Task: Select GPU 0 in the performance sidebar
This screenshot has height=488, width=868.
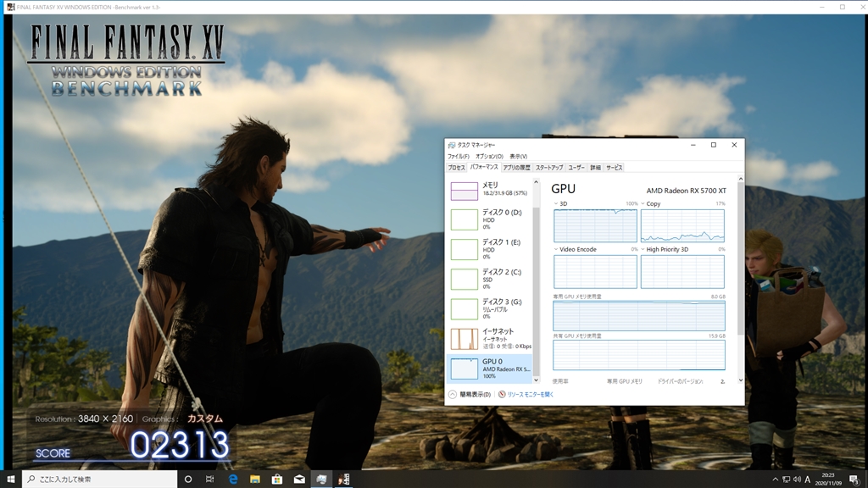Action: [488, 369]
